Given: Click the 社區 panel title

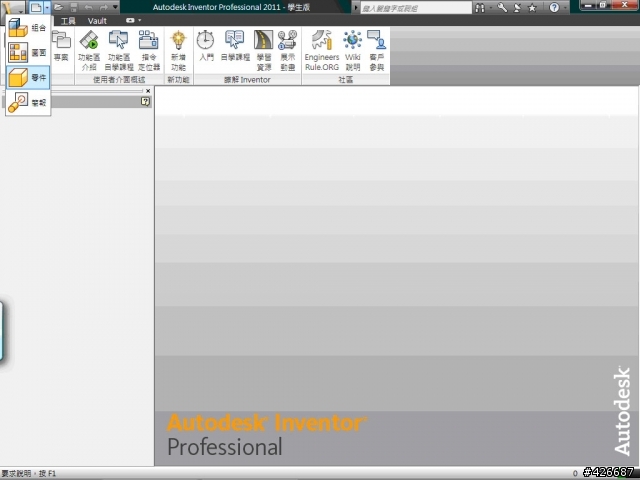Looking at the screenshot, I should tap(345, 80).
